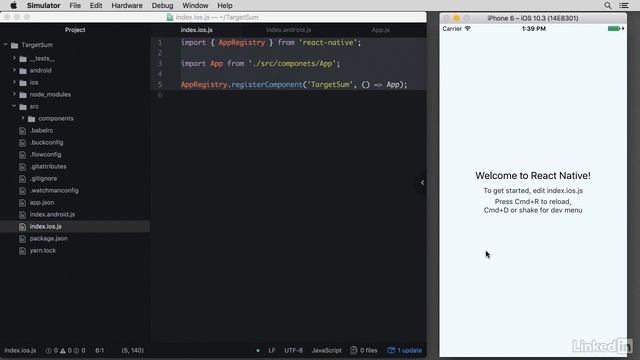Click the app.json file icon
The height and width of the screenshot is (360, 640).
pos(22,202)
